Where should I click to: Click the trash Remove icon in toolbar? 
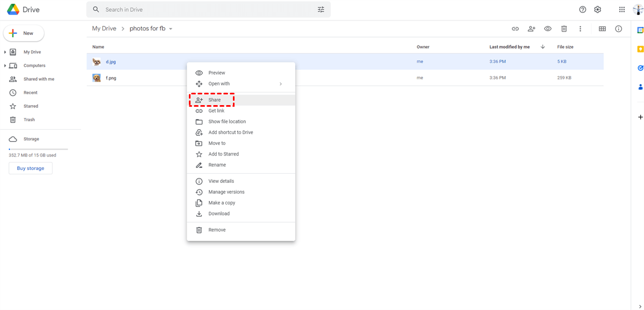[x=564, y=29]
